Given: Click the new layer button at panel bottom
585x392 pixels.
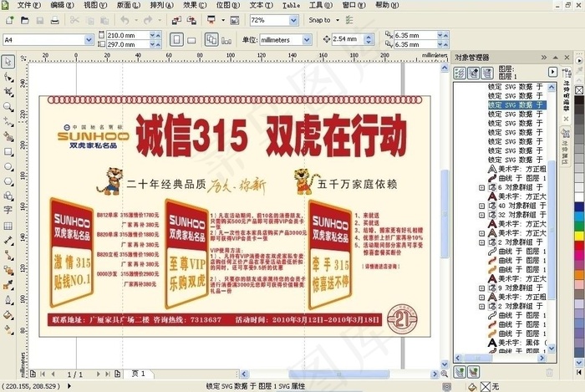Looking at the screenshot, I should (x=460, y=372).
